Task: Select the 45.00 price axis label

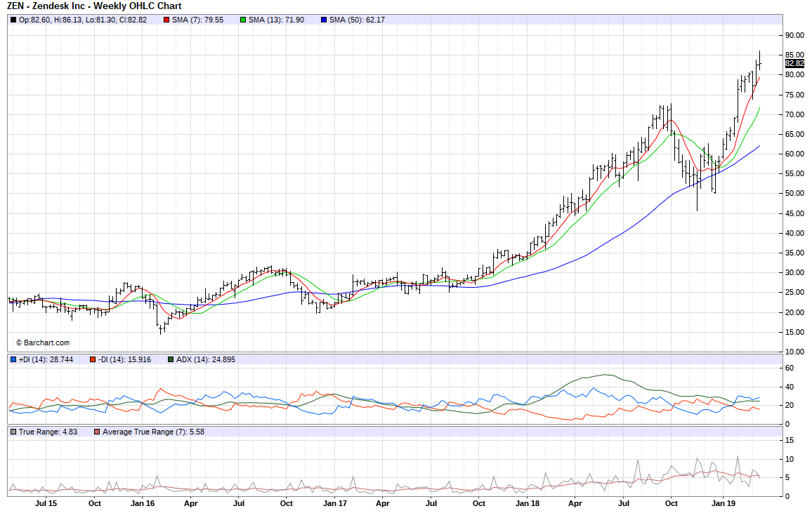Action: (x=794, y=213)
